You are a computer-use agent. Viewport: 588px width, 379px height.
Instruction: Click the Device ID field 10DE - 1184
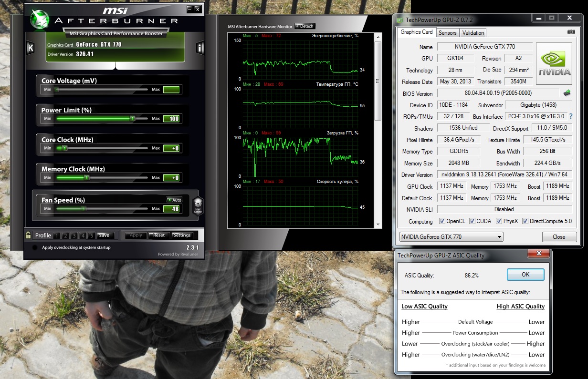(x=453, y=105)
